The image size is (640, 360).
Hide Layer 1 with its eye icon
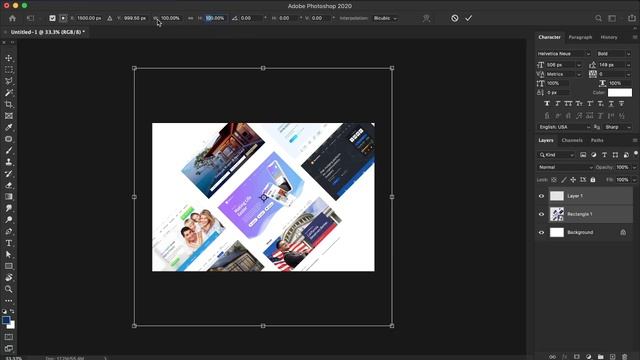[x=542, y=196]
